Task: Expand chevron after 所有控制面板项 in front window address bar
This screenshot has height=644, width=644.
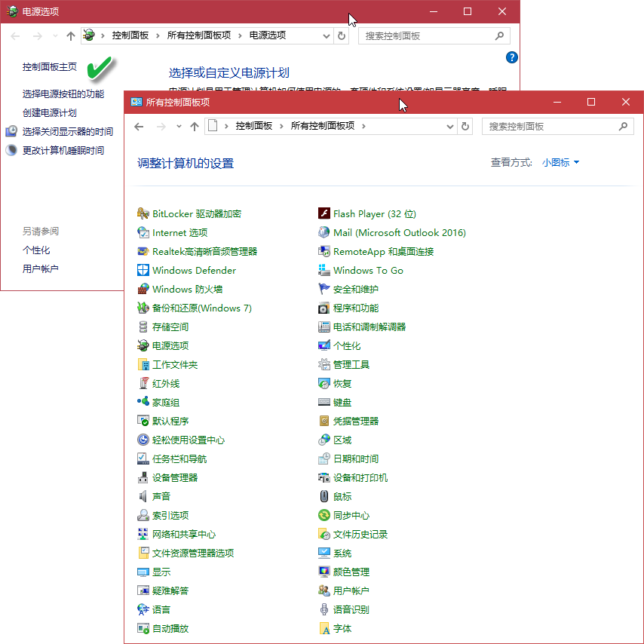Action: 363,127
